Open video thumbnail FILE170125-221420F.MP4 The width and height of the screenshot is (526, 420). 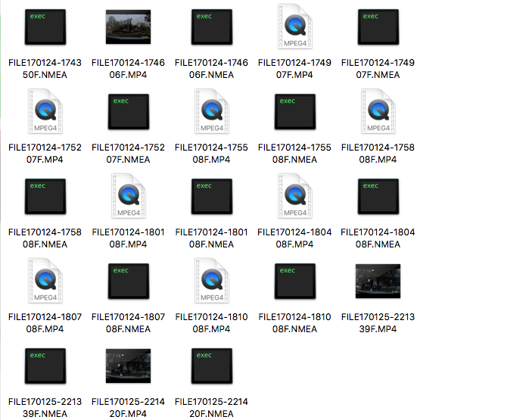click(128, 366)
